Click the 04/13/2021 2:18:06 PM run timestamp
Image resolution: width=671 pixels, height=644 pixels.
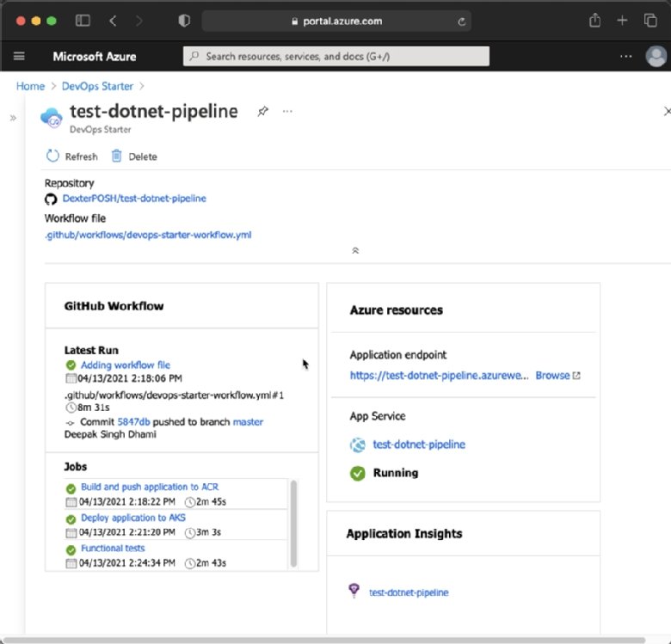(x=130, y=378)
